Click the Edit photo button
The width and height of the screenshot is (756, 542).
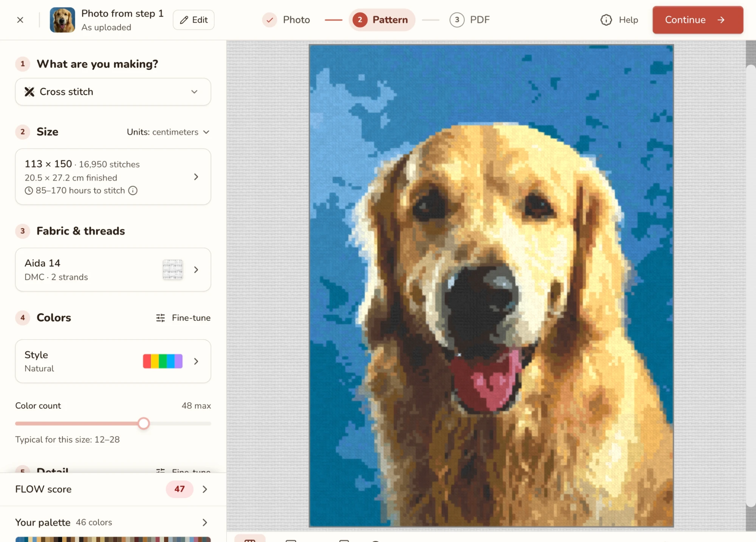pyautogui.click(x=194, y=20)
